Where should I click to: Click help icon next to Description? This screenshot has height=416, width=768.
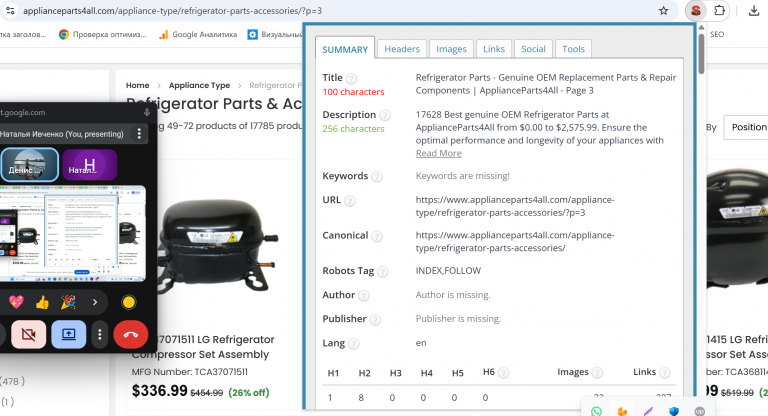tap(385, 116)
